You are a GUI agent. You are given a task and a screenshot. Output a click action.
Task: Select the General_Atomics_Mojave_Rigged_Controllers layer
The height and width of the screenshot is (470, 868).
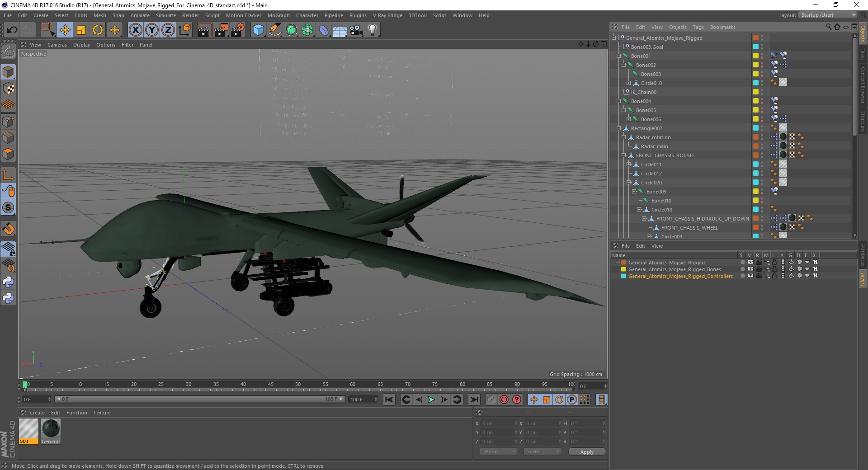pyautogui.click(x=680, y=276)
